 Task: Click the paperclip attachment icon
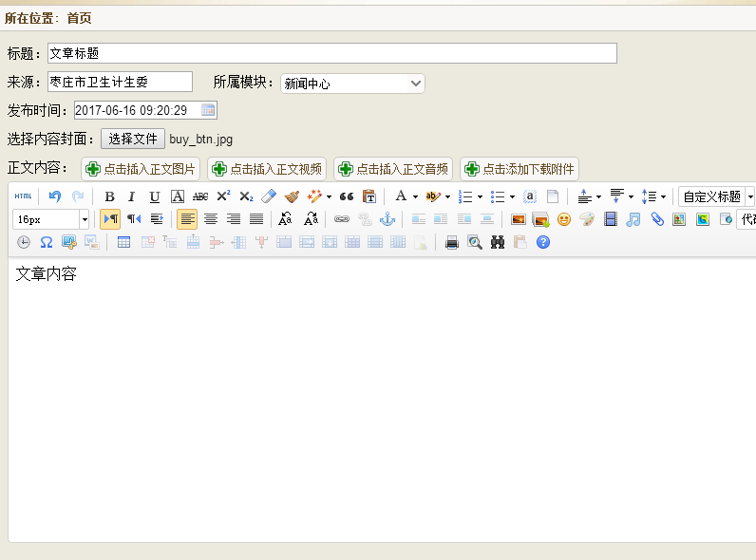point(656,219)
